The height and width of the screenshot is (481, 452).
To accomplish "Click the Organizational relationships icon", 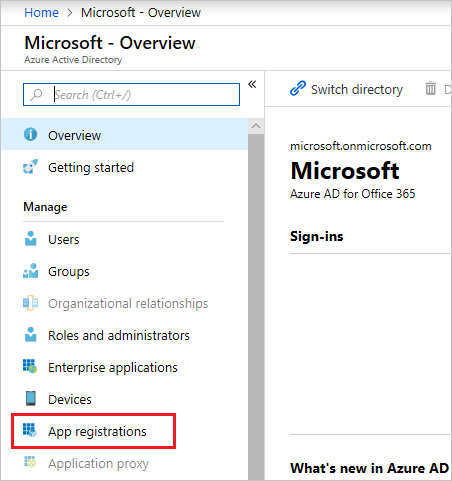I will (x=30, y=303).
